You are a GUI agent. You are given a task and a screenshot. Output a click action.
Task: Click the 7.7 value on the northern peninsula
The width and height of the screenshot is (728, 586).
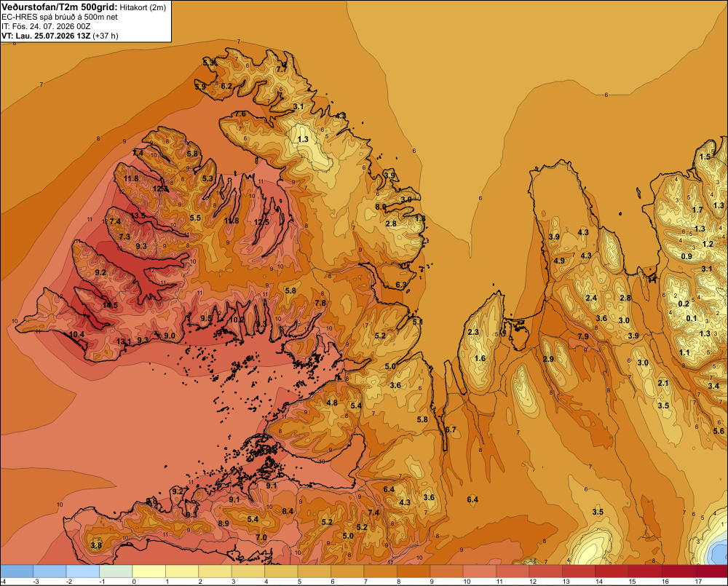(x=282, y=69)
